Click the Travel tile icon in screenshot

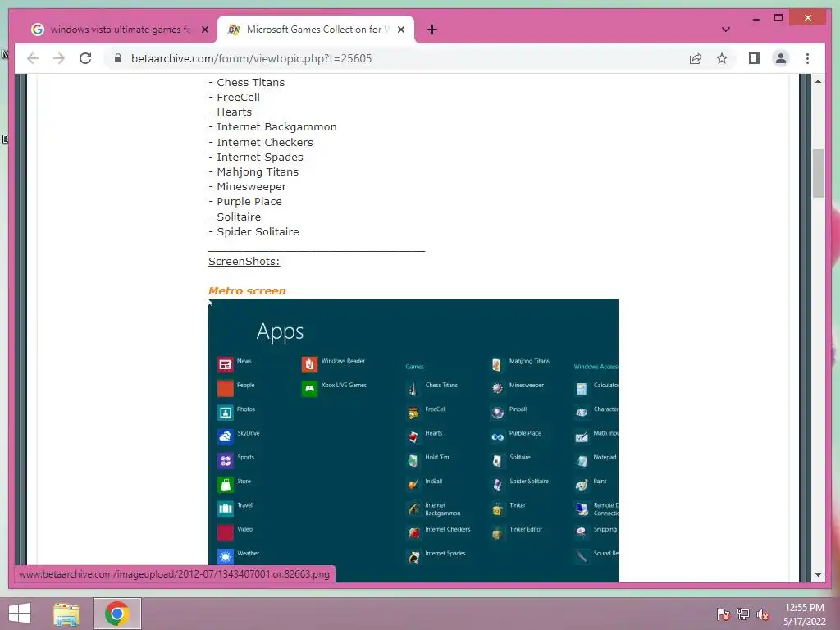tap(226, 509)
